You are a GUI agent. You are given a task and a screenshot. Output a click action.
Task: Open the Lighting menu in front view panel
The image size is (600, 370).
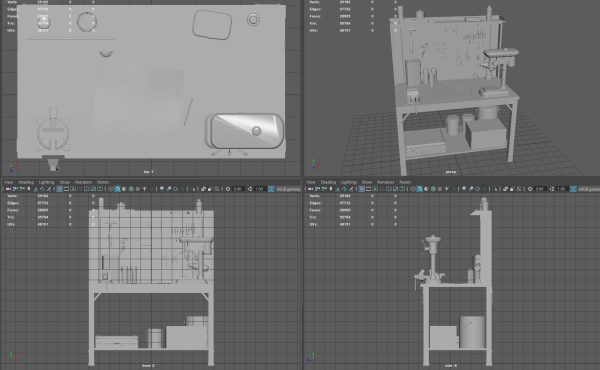46,182
